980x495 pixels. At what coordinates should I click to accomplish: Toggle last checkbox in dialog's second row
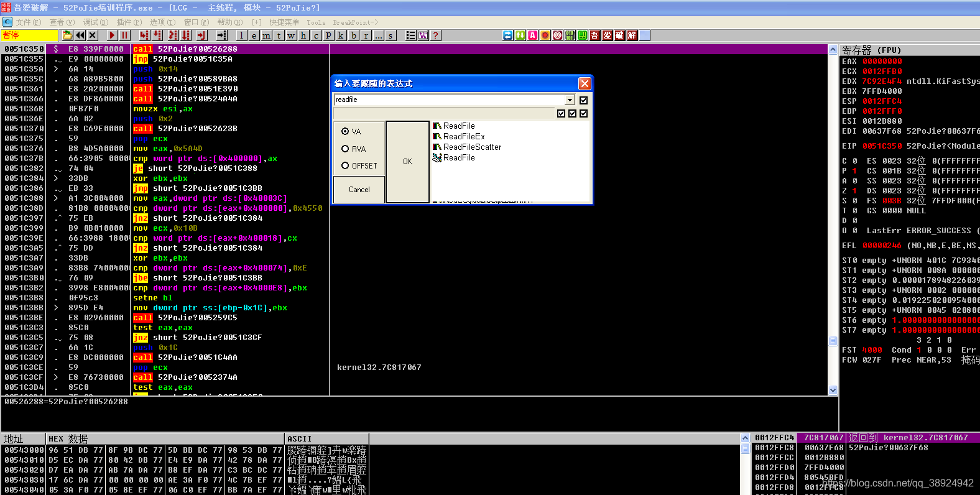(583, 113)
